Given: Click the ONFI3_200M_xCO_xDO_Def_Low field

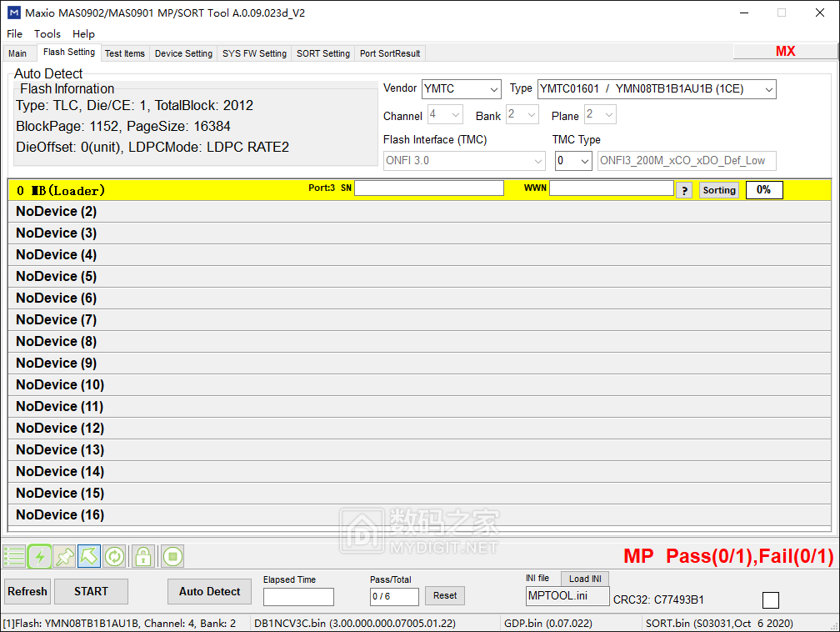Looking at the screenshot, I should [687, 161].
